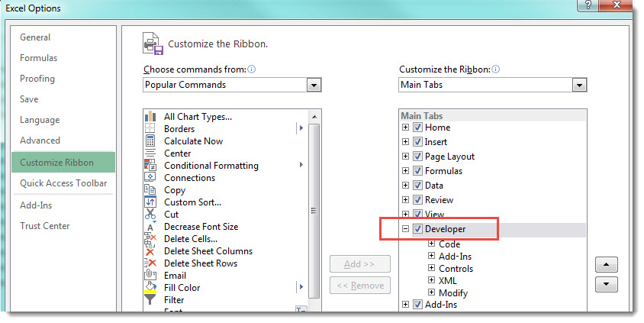
Task: Disable the Formulas tab checkbox
Action: (x=417, y=170)
